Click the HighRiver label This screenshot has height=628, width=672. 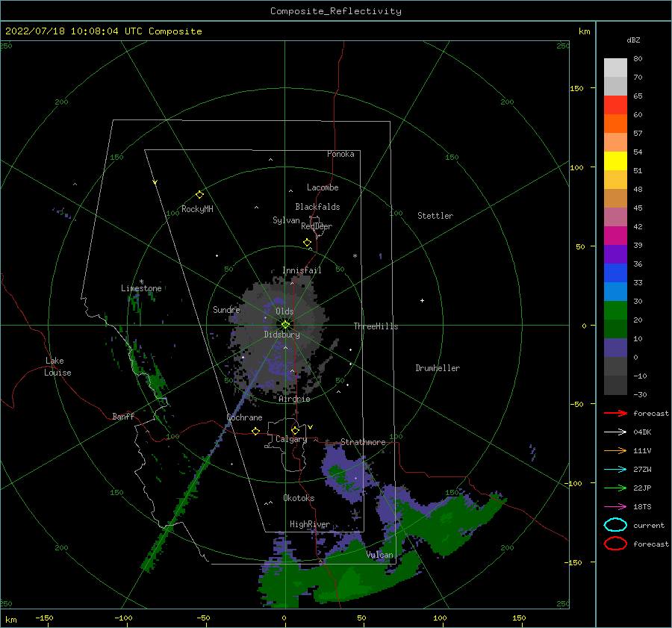click(310, 524)
